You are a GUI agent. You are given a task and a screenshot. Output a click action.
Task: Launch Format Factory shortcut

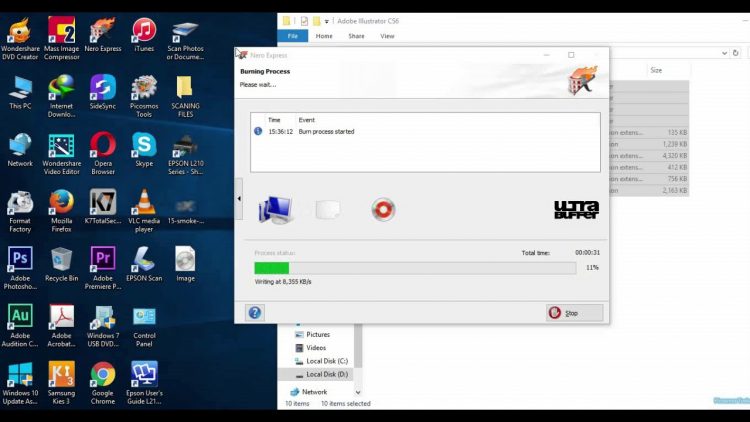pos(20,211)
